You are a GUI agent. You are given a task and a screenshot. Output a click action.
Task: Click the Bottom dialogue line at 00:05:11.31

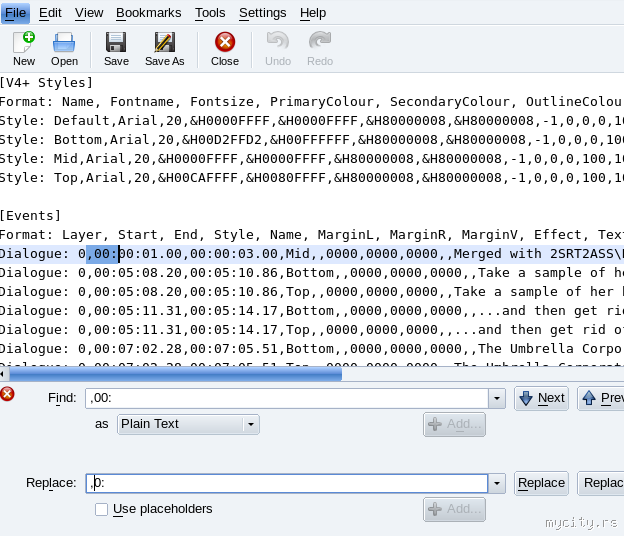(312, 311)
